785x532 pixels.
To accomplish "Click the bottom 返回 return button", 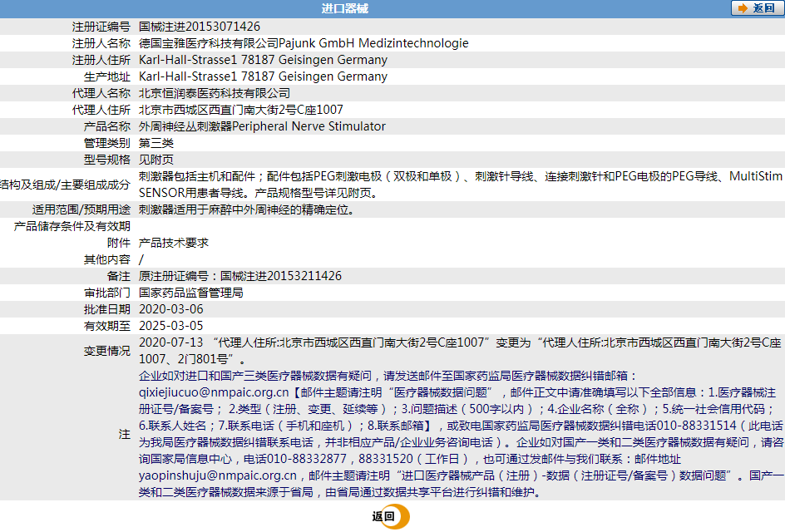I will pos(387,515).
